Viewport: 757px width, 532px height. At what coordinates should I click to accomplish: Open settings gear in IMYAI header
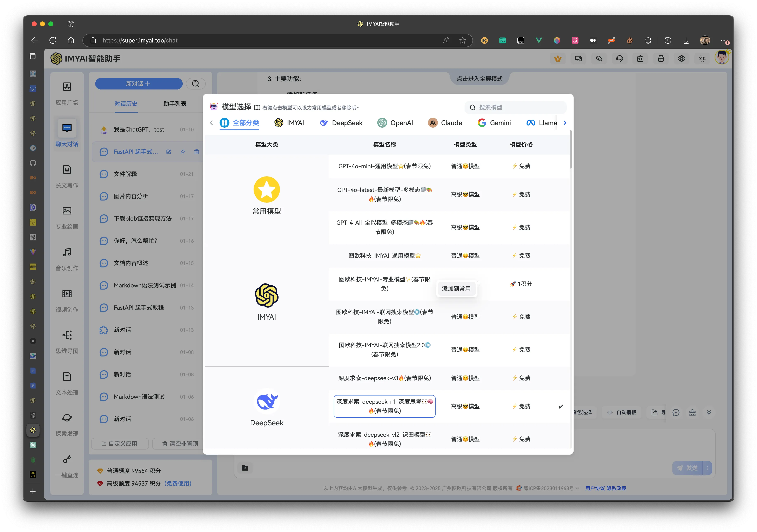682,59
